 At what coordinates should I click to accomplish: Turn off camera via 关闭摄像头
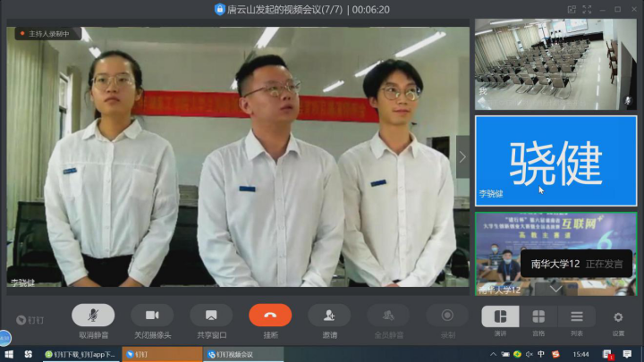[152, 316]
